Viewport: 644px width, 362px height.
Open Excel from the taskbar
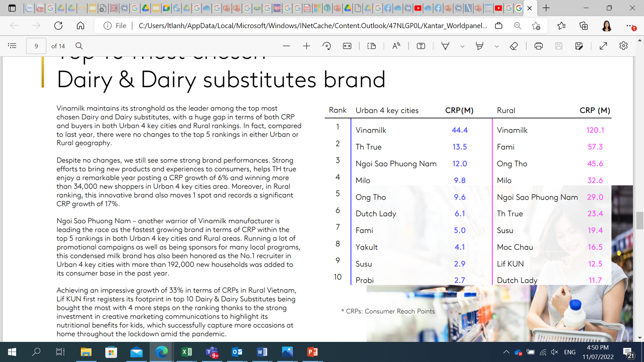pyautogui.click(x=187, y=352)
